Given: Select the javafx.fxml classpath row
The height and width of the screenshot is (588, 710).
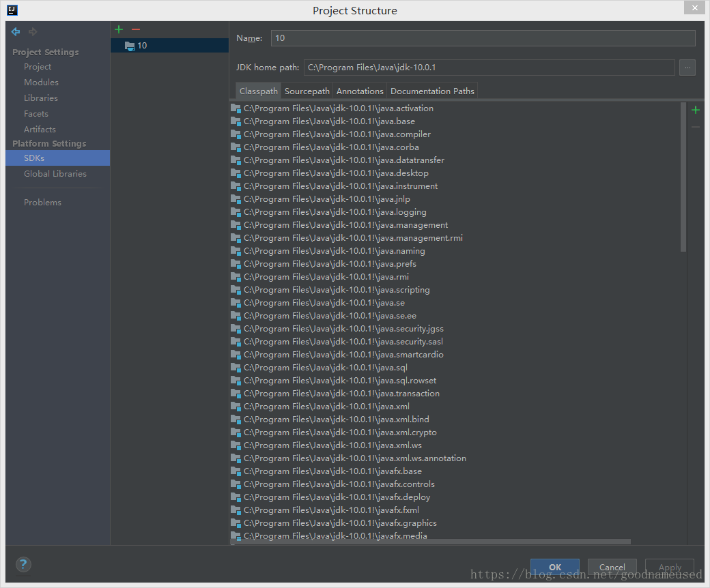Looking at the screenshot, I should [x=455, y=510].
